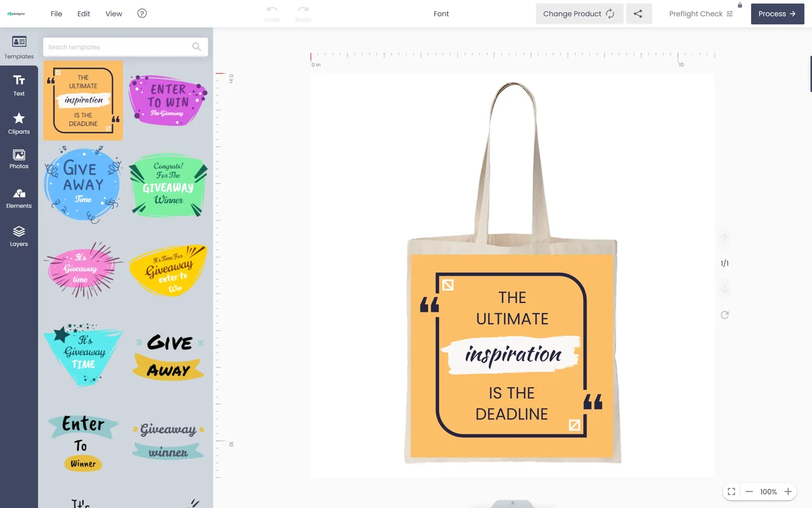Select the blue 'Give Away Time' template

point(83,185)
